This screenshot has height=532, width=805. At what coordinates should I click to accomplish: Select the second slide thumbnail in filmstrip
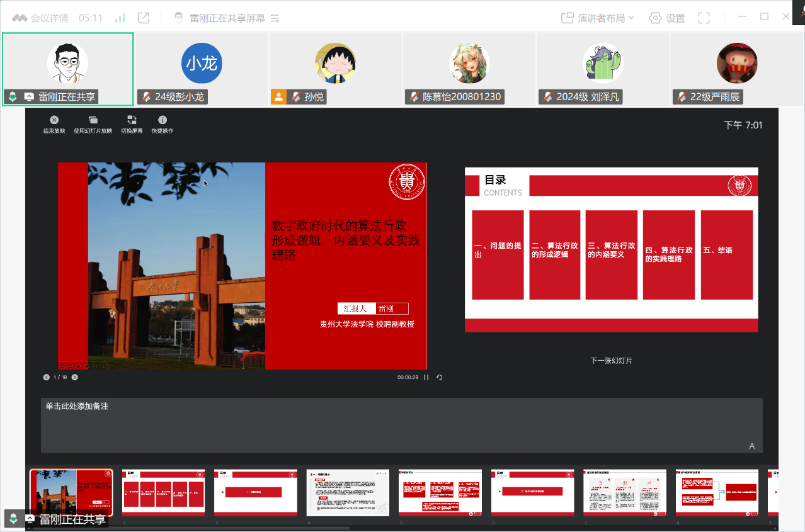tap(163, 492)
